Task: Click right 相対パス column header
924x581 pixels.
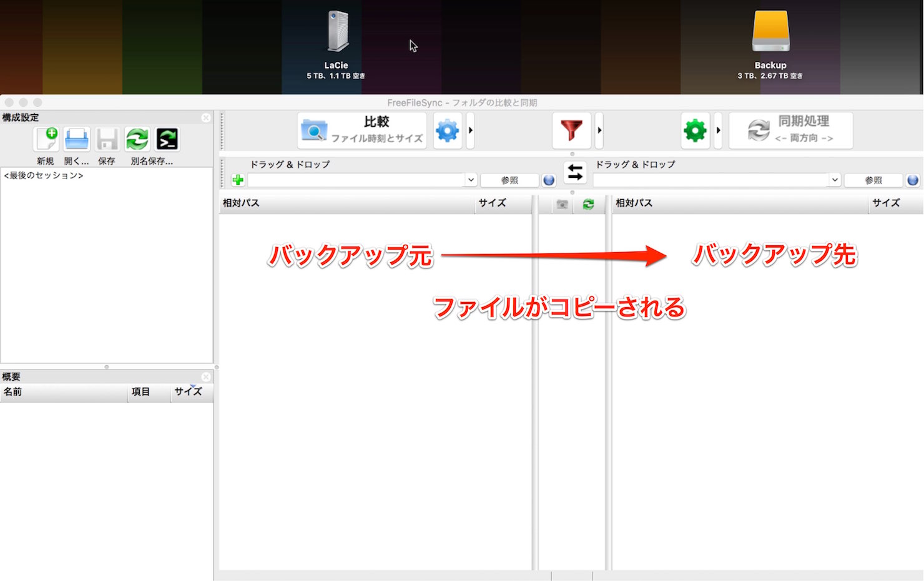Action: click(740, 203)
